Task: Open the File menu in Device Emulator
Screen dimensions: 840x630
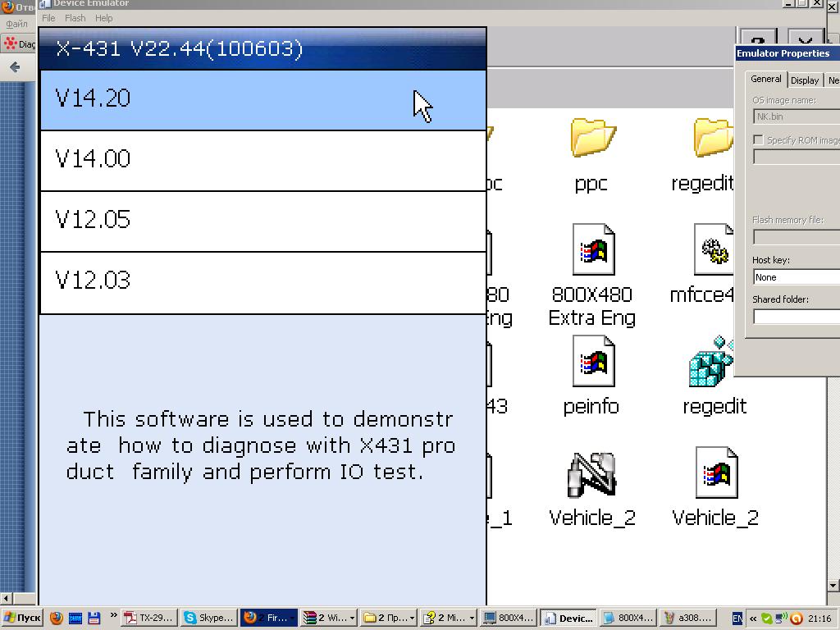Action: click(48, 18)
